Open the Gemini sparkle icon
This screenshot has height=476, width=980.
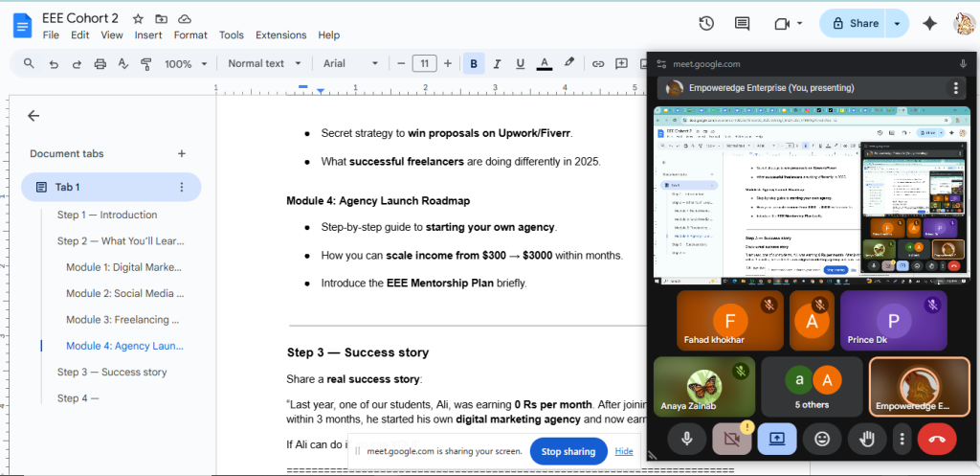tap(928, 24)
